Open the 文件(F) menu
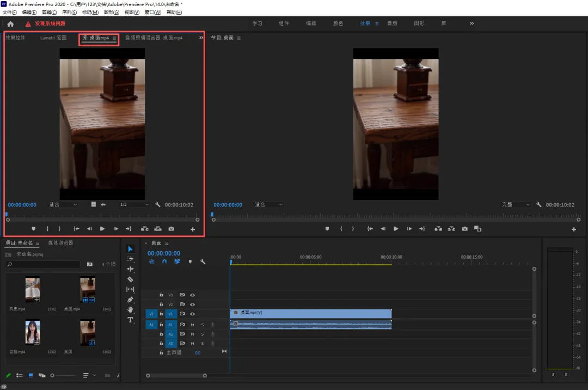 [10, 12]
